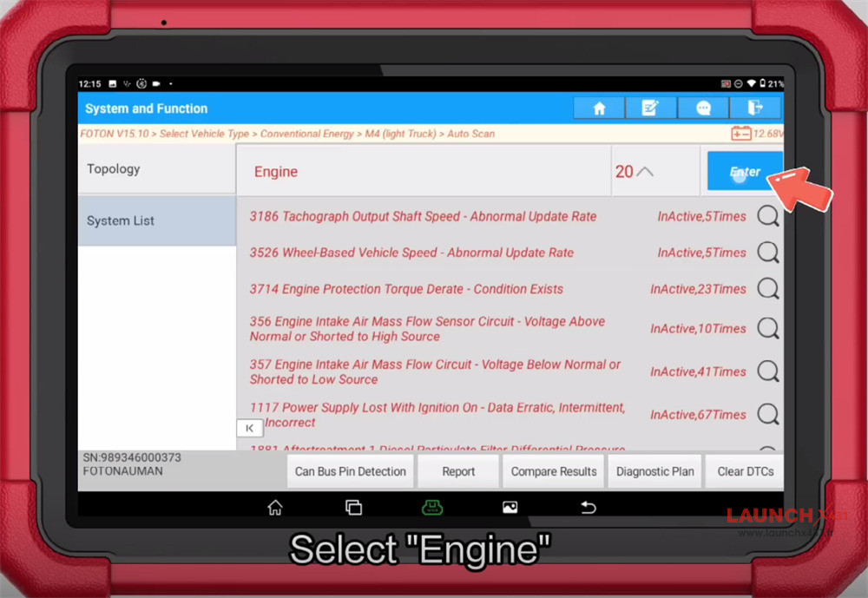868x598 pixels.
Task: Search code 357 Intake Air Mass Flow
Action: click(768, 371)
